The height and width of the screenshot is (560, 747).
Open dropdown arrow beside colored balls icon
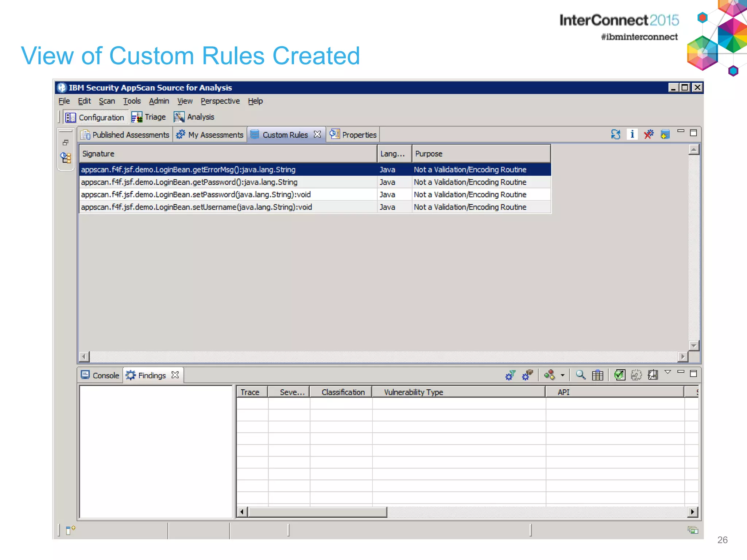[x=562, y=375]
